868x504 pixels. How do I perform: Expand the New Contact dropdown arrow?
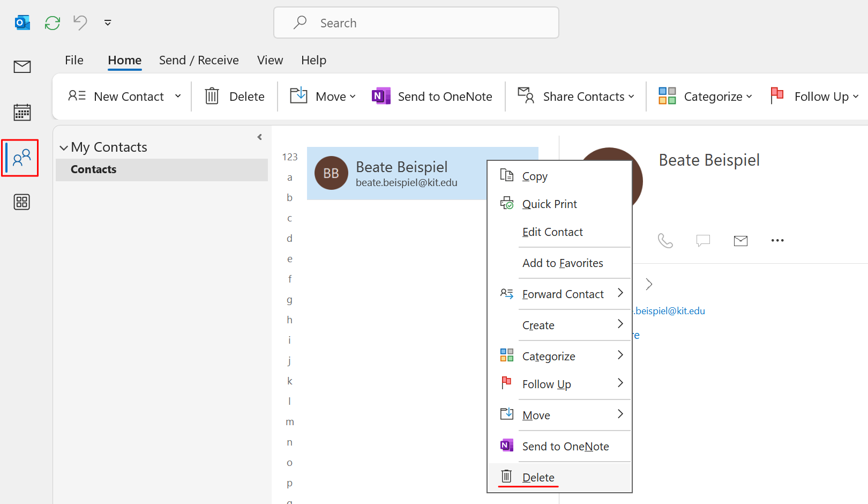click(x=178, y=97)
